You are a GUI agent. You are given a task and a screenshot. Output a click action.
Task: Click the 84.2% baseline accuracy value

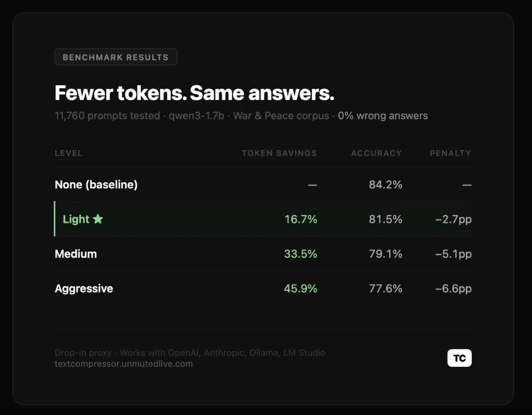click(x=386, y=184)
